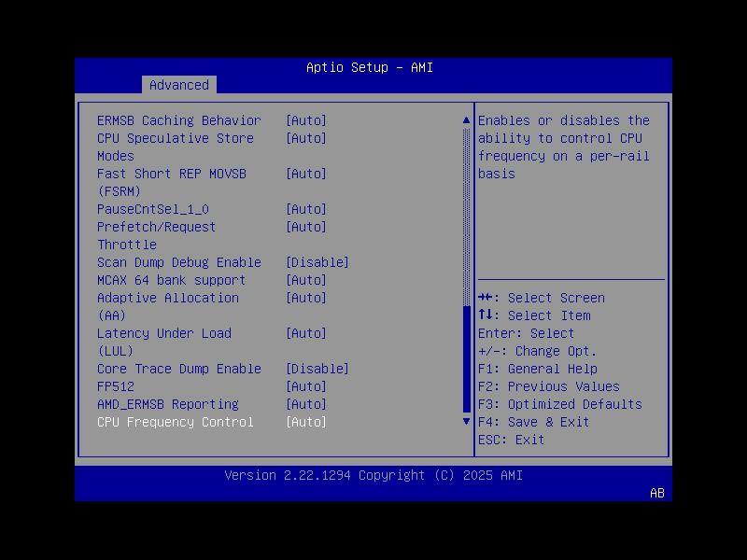Image resolution: width=747 pixels, height=560 pixels.
Task: Toggle Scan Dump Debug Enable [Disable] value
Action: pyautogui.click(x=317, y=262)
